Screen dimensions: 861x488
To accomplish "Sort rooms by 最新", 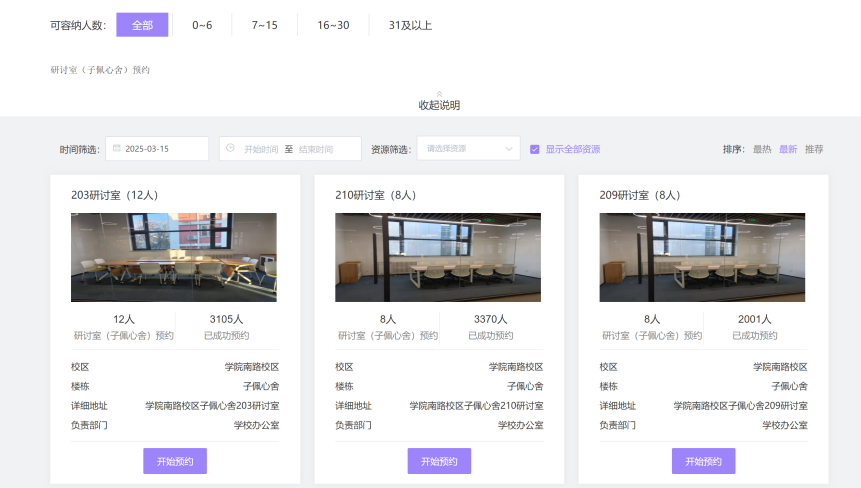I will 788,149.
